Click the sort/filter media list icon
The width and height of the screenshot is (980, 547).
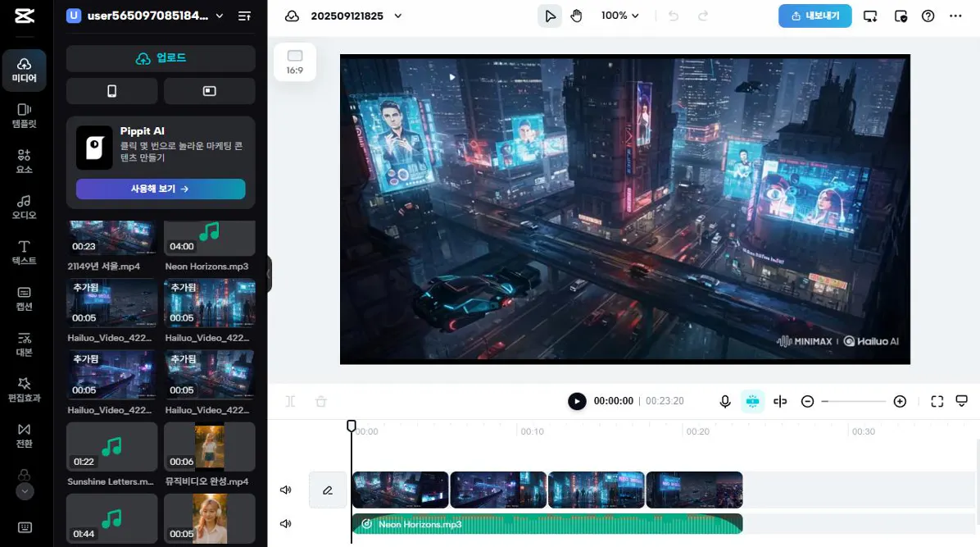244,16
